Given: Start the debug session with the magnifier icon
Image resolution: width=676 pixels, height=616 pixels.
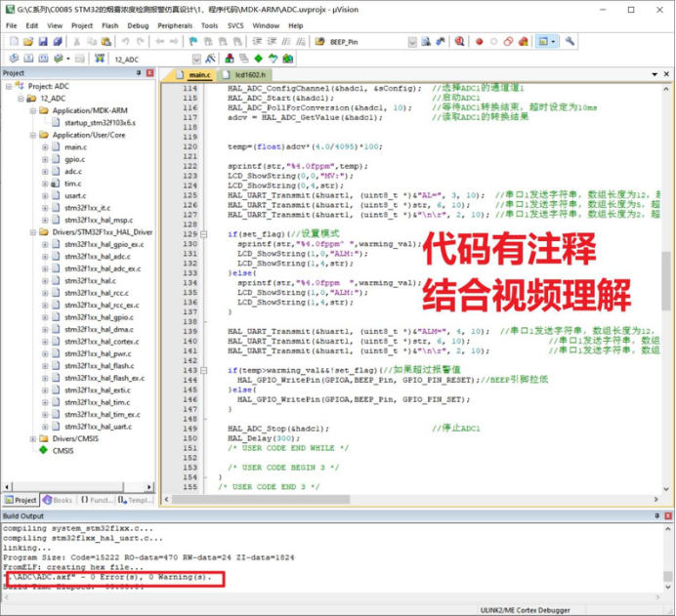Looking at the screenshot, I should tap(459, 41).
